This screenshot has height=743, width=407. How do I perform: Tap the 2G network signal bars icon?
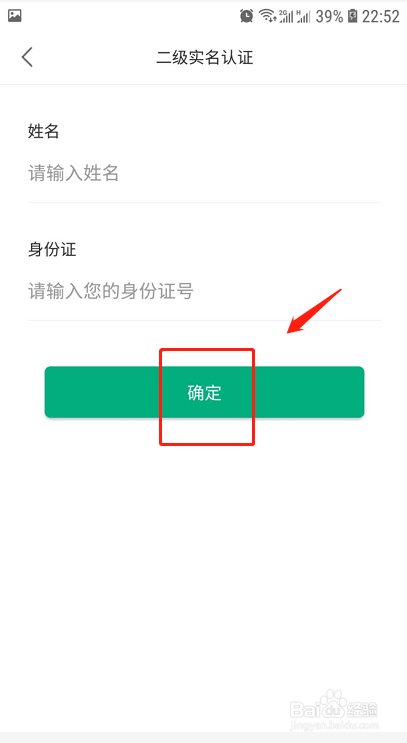(x=286, y=16)
